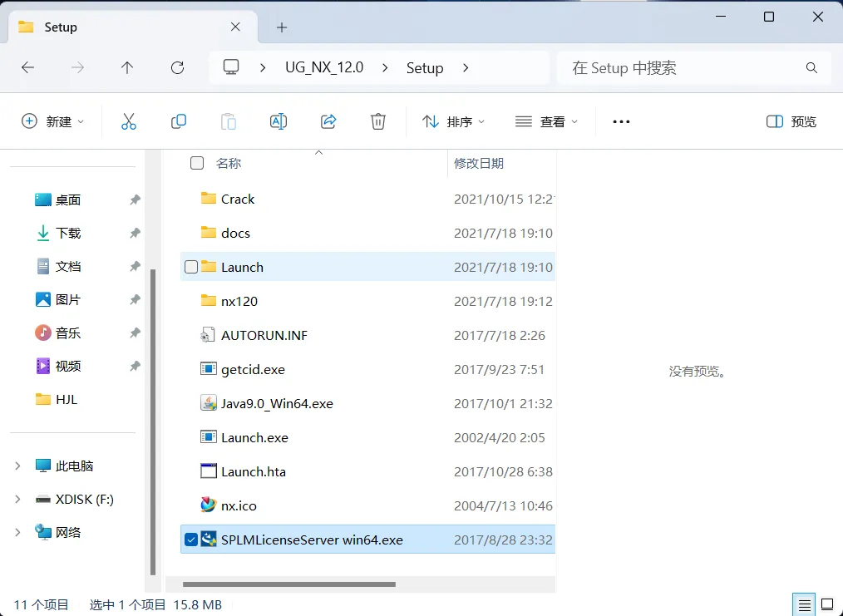Image resolution: width=843 pixels, height=616 pixels.
Task: Check the Launch folder checkbox
Action: tap(191, 267)
